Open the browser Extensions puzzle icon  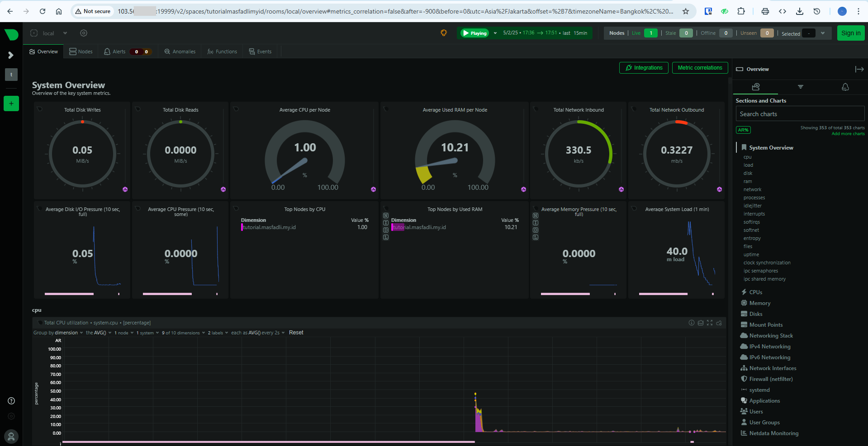point(741,11)
